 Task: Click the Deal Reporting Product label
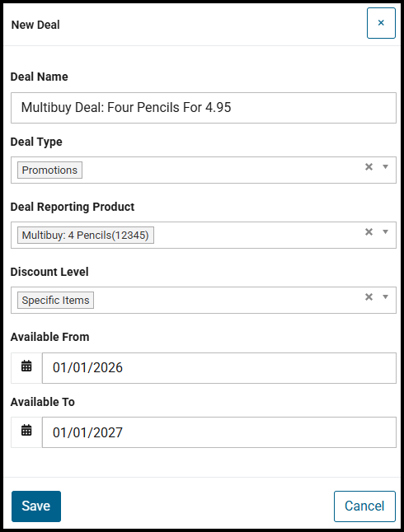tap(73, 207)
